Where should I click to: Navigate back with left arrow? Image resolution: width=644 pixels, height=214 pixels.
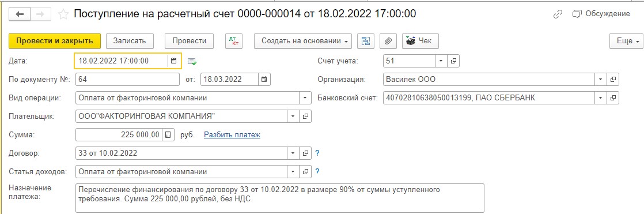click(20, 14)
